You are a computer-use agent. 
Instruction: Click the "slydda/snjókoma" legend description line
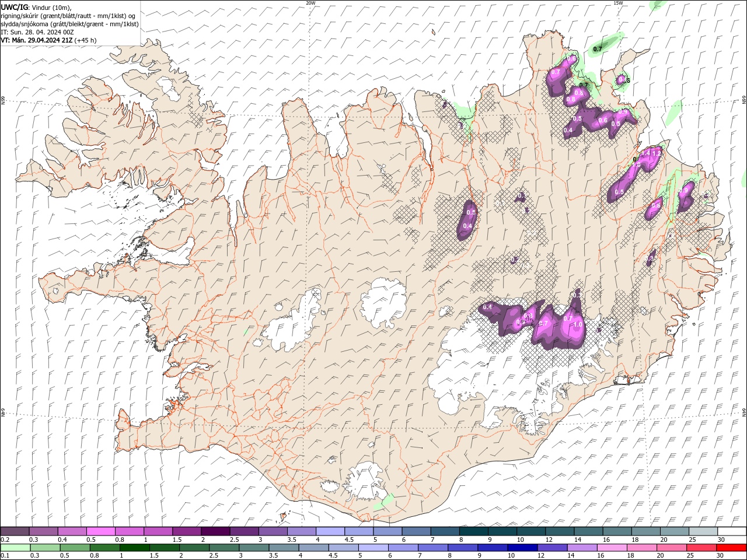pos(70,24)
